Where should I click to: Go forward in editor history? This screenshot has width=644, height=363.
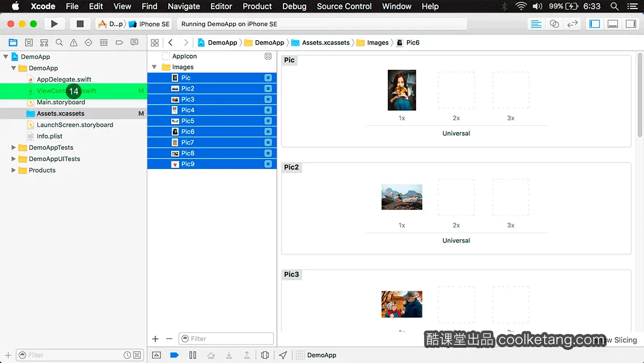pyautogui.click(x=185, y=43)
